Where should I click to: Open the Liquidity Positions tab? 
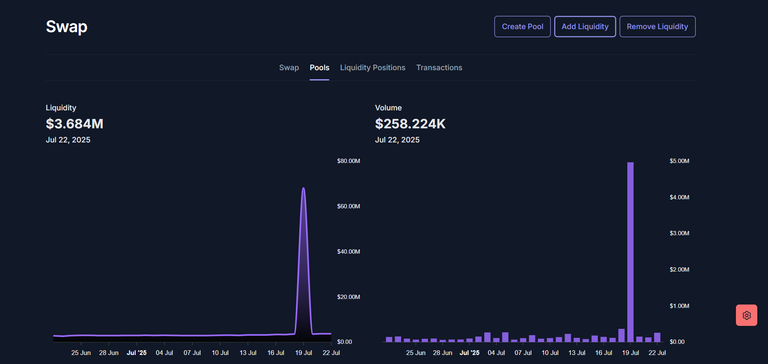(x=373, y=68)
